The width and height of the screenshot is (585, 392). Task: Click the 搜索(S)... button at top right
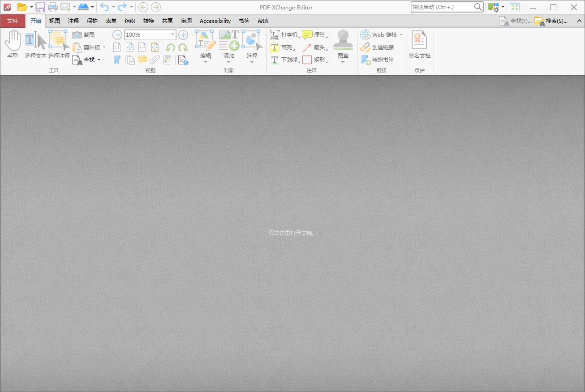551,21
